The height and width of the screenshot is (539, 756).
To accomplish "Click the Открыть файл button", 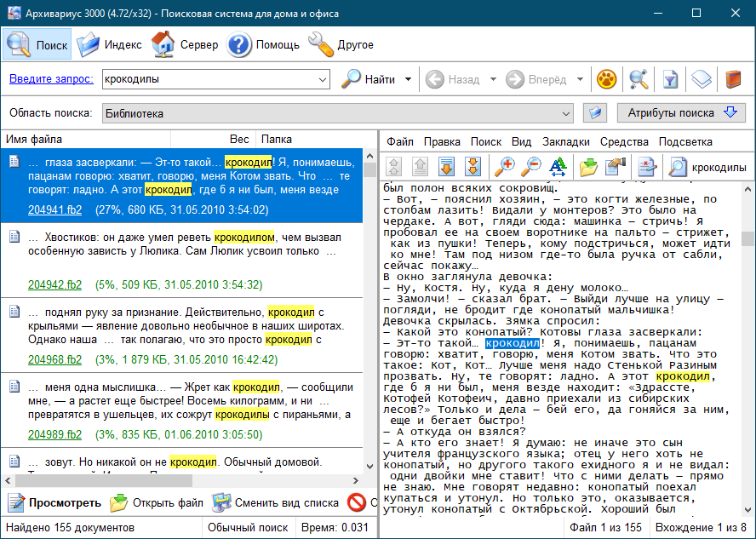I will point(156,503).
